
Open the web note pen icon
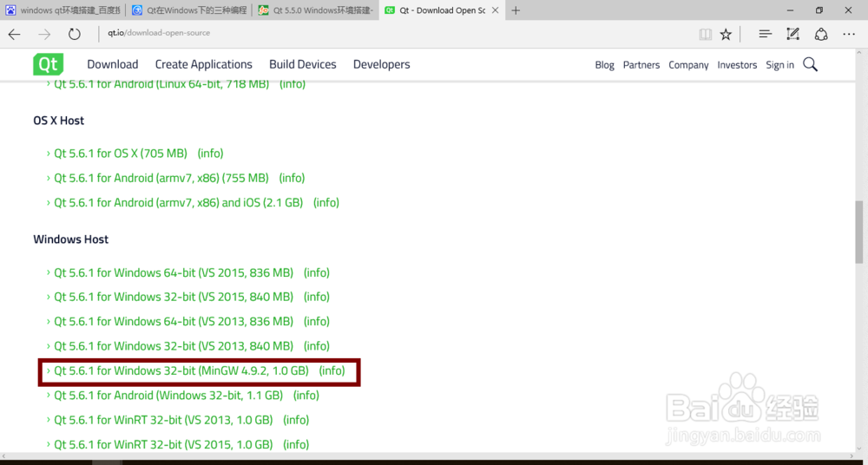click(x=793, y=35)
